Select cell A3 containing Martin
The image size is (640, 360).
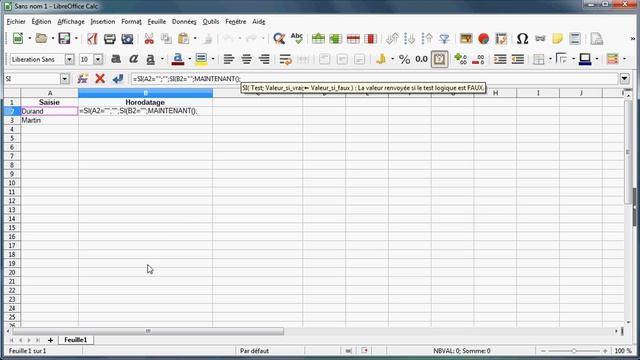pyautogui.click(x=49, y=120)
